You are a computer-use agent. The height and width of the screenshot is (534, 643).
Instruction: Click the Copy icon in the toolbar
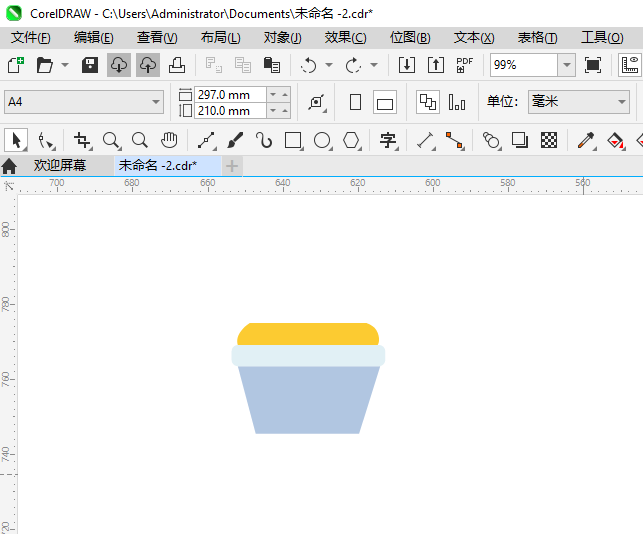click(242, 65)
